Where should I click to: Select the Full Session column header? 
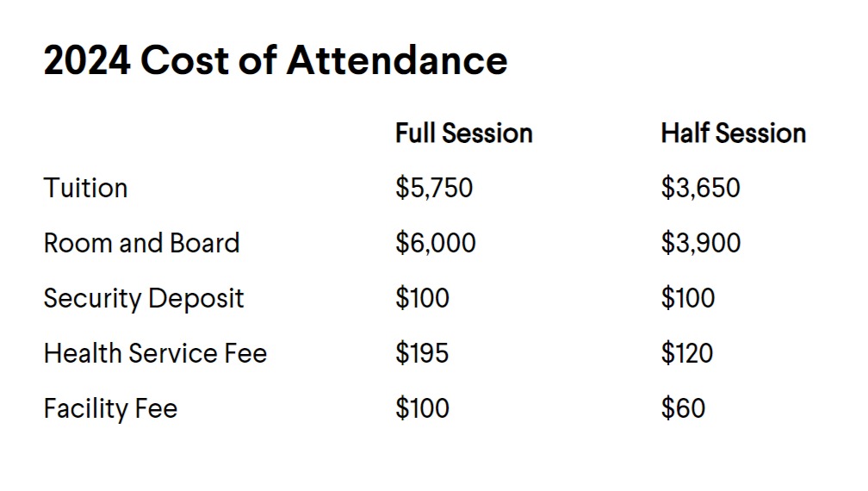tap(464, 134)
